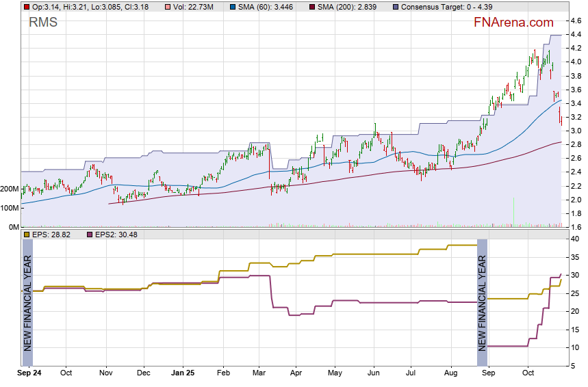Image resolution: width=588 pixels, height=387 pixels.
Task: Open the FNArena.com link
Action: point(514,23)
